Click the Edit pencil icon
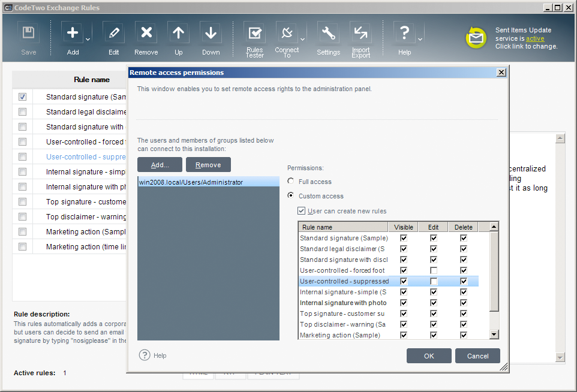Viewport: 577px width, 392px height. click(x=114, y=33)
